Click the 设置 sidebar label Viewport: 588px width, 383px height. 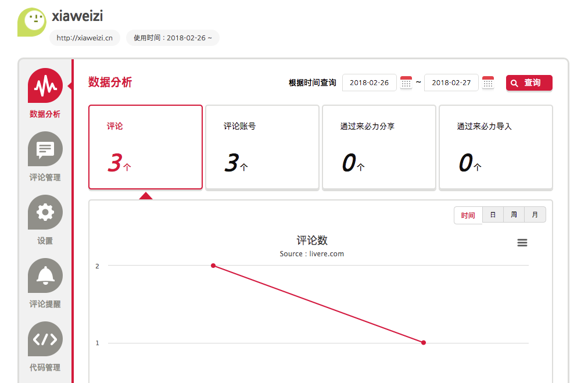coord(45,241)
